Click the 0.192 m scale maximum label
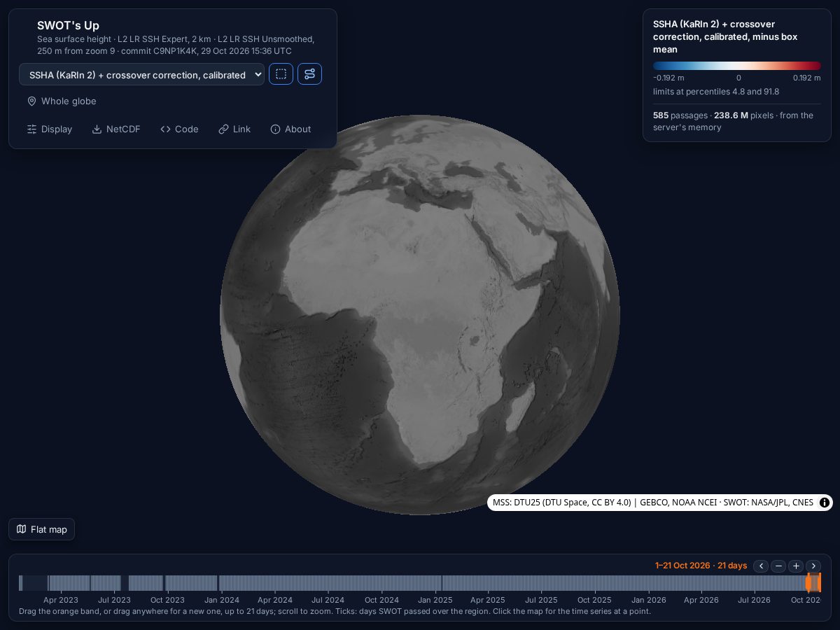This screenshot has width=840, height=630. (807, 78)
